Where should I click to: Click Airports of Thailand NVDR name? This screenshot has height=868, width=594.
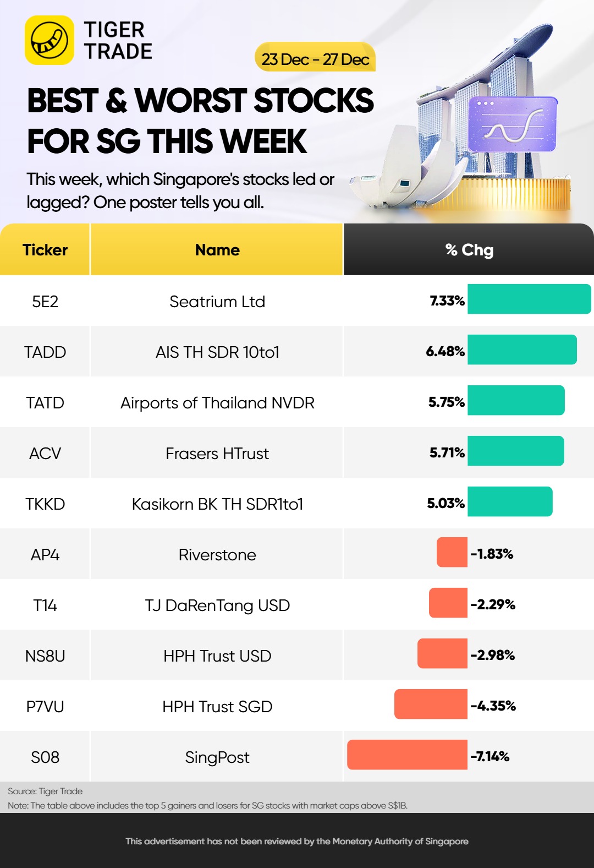(217, 403)
